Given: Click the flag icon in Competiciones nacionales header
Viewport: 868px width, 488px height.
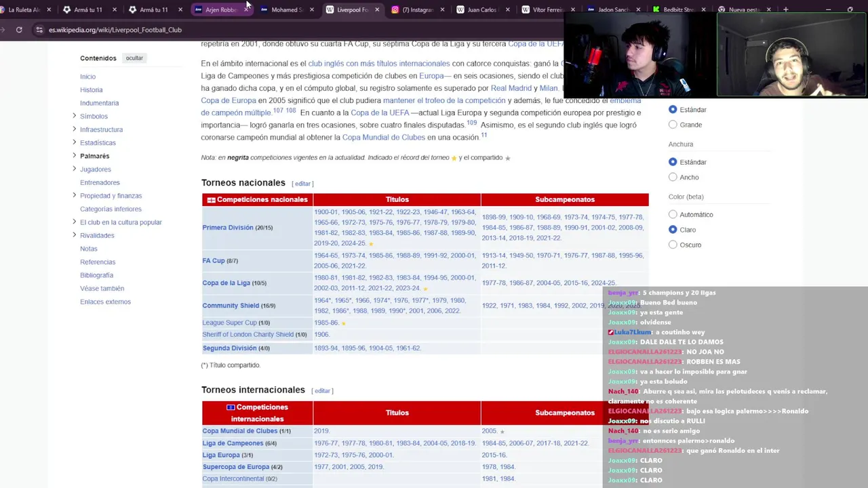Looking at the screenshot, I should [211, 200].
